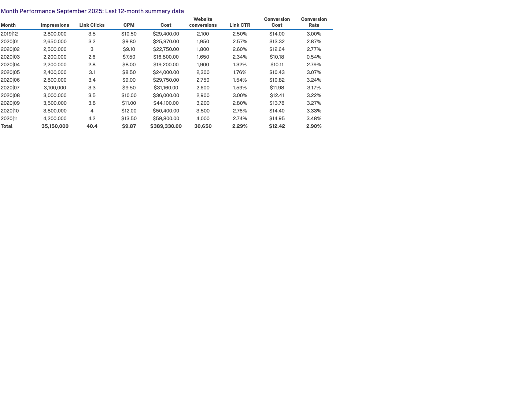The height and width of the screenshot is (403, 532).
Task: Select the 2019|12 month row label
Action: [10, 34]
